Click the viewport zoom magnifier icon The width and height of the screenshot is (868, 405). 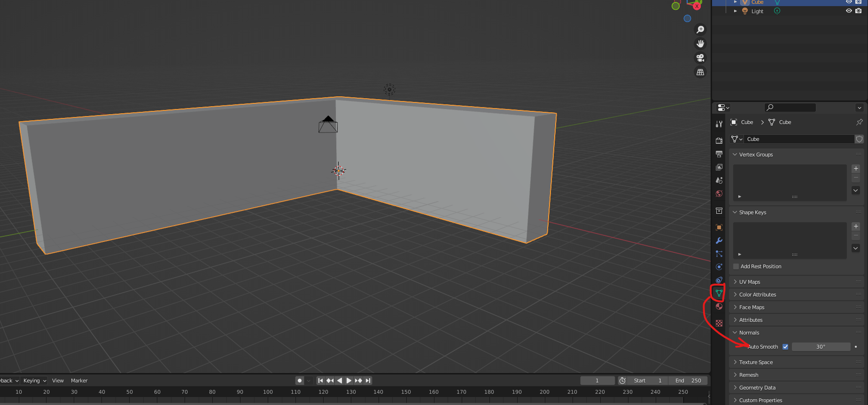[x=700, y=30]
